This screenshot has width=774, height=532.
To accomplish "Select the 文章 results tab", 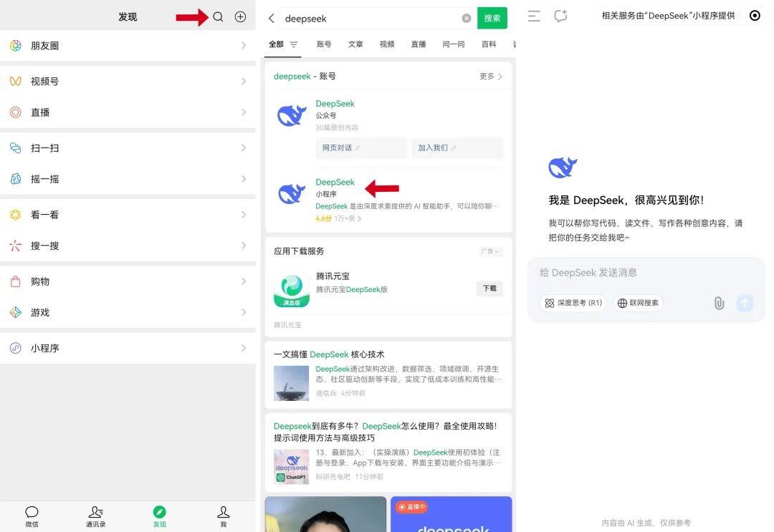I will click(355, 44).
